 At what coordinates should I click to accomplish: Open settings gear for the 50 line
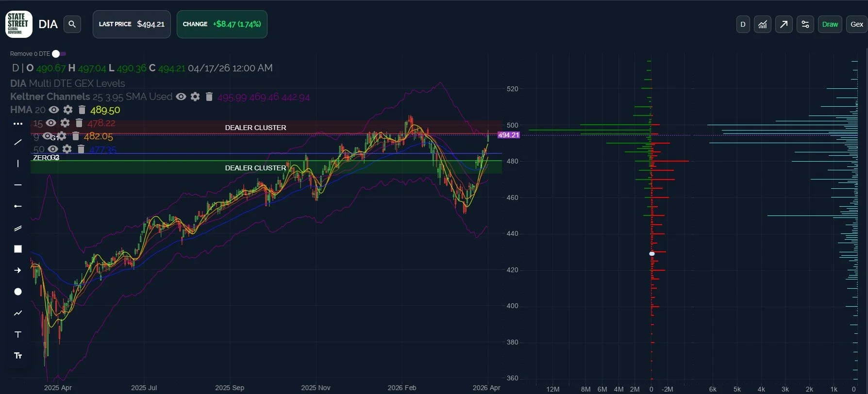(67, 149)
